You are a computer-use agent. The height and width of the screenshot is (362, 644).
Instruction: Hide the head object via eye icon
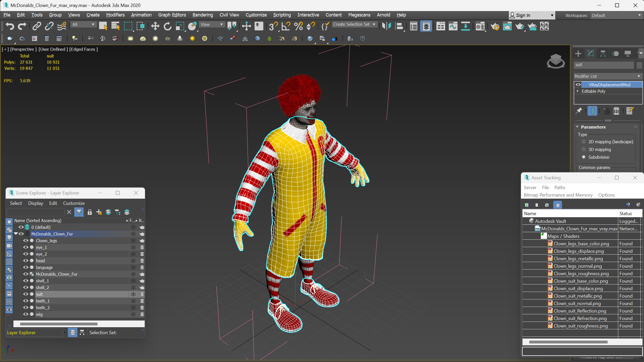(x=26, y=261)
